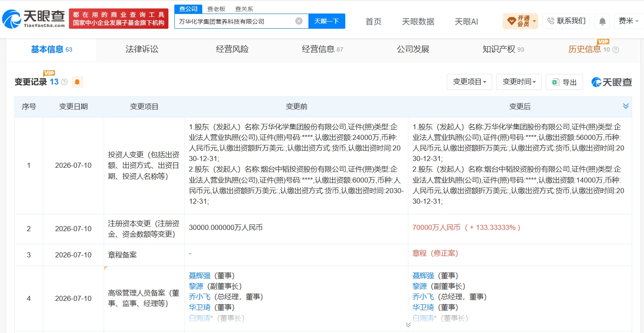Open the 变更项目 filter dropdown
Image resolution: width=644 pixels, height=333 pixels.
click(469, 82)
